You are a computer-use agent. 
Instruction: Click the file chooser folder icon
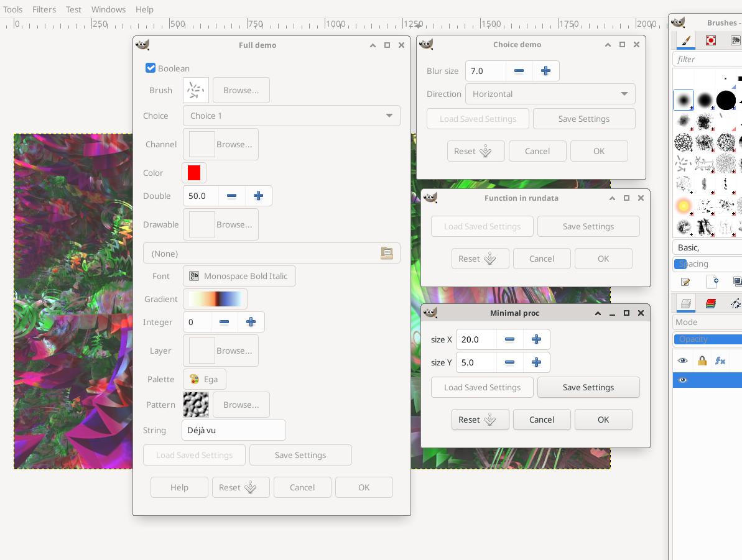pos(386,254)
